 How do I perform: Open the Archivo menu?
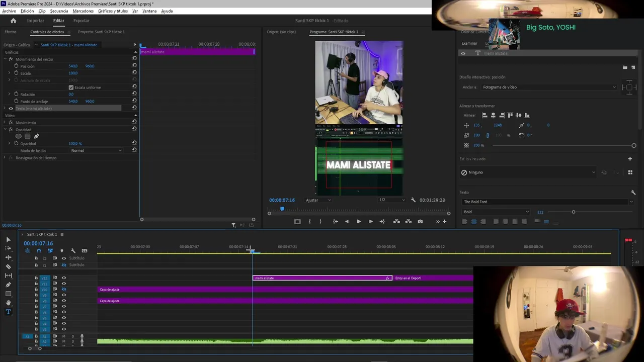click(9, 11)
